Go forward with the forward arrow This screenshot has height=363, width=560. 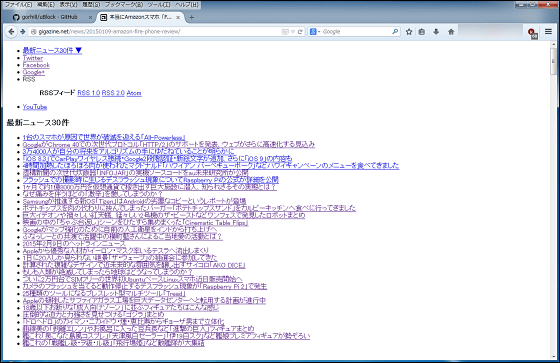point(22,32)
